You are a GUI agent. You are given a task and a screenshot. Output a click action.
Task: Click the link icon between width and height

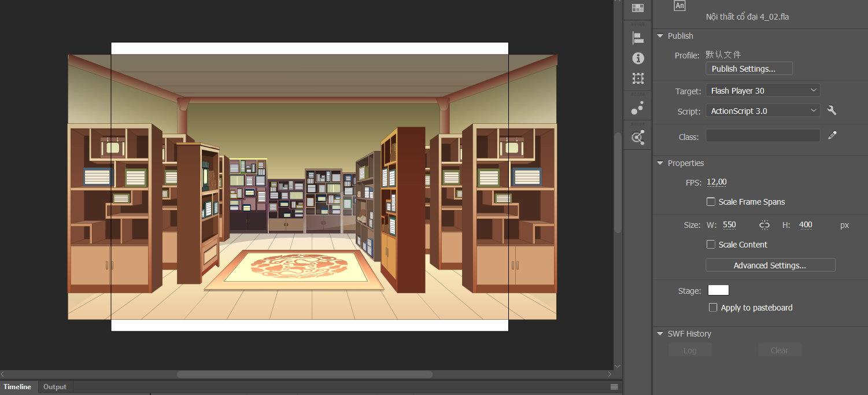[764, 225]
